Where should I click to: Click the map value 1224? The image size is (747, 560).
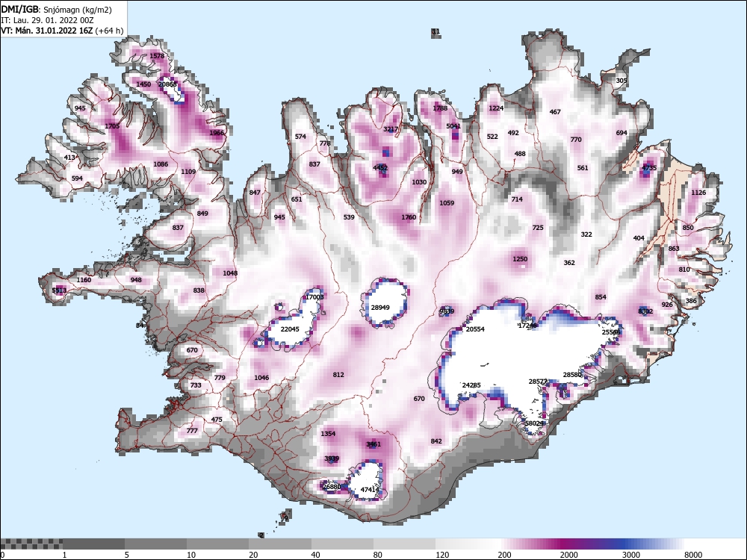(x=496, y=108)
